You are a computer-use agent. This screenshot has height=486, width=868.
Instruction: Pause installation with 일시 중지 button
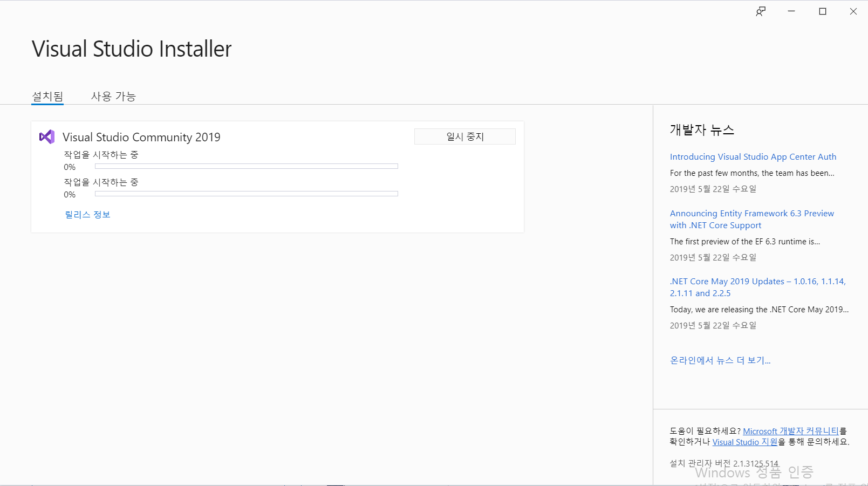click(465, 136)
